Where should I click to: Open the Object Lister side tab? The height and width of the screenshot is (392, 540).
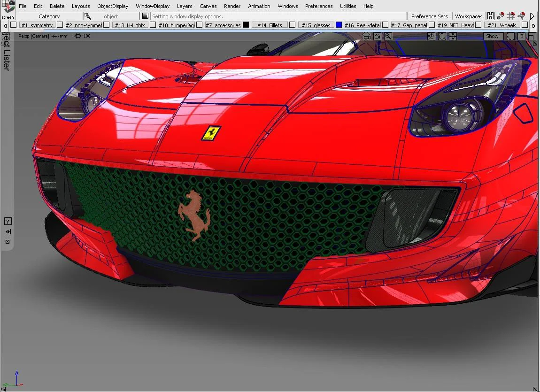pyautogui.click(x=6, y=52)
